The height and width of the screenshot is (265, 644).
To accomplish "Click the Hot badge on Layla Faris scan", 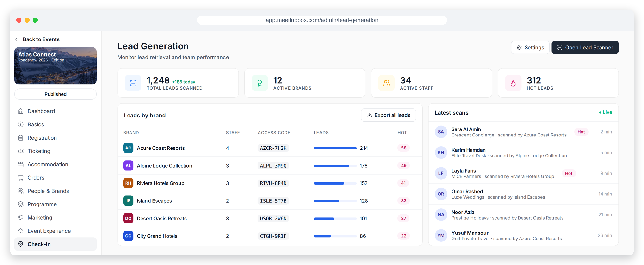I will 569,173.
